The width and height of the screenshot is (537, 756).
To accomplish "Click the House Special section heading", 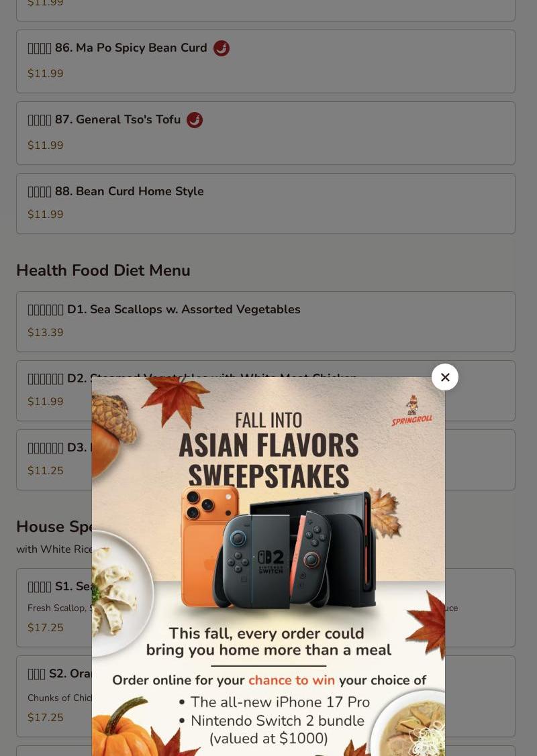I will 54,527.
